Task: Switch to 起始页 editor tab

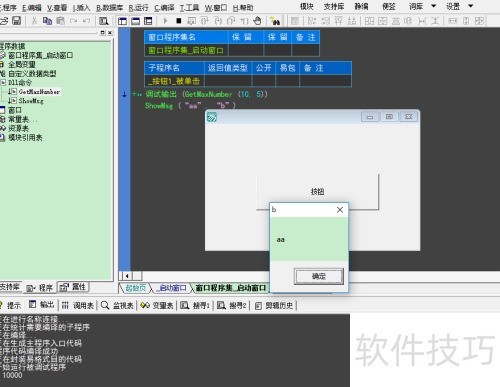Action: pos(135,288)
